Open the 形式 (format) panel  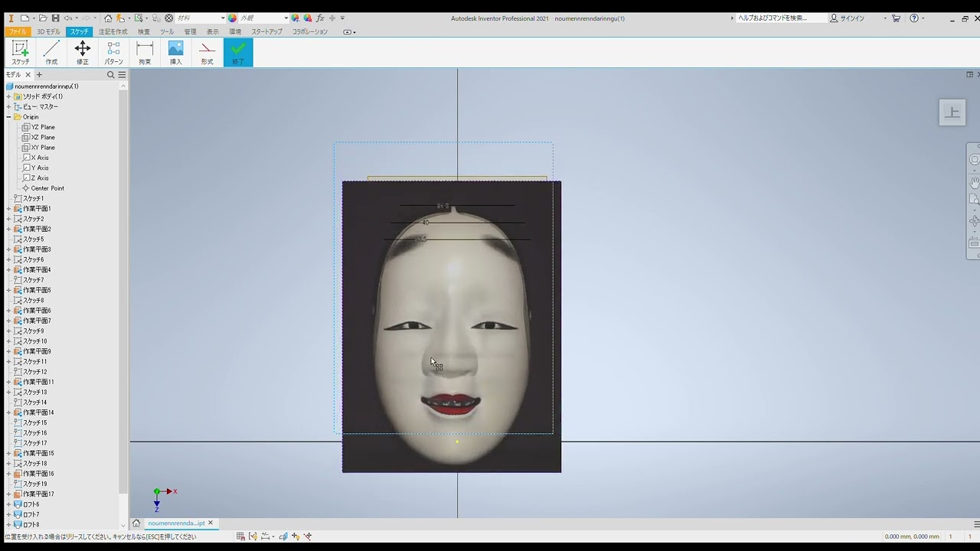[207, 52]
